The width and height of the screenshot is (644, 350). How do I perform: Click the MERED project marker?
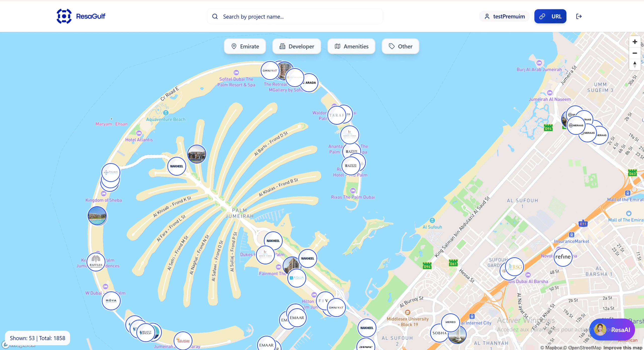(451, 322)
